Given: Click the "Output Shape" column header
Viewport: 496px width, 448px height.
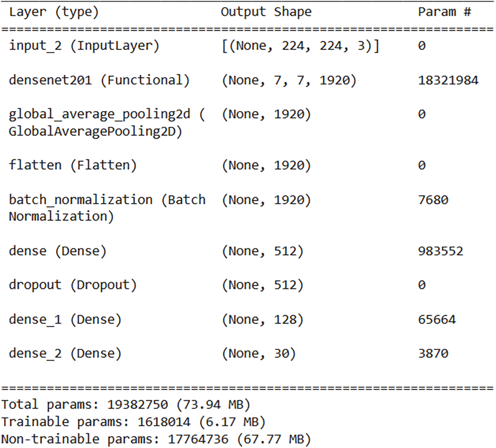Looking at the screenshot, I should click(x=266, y=12).
